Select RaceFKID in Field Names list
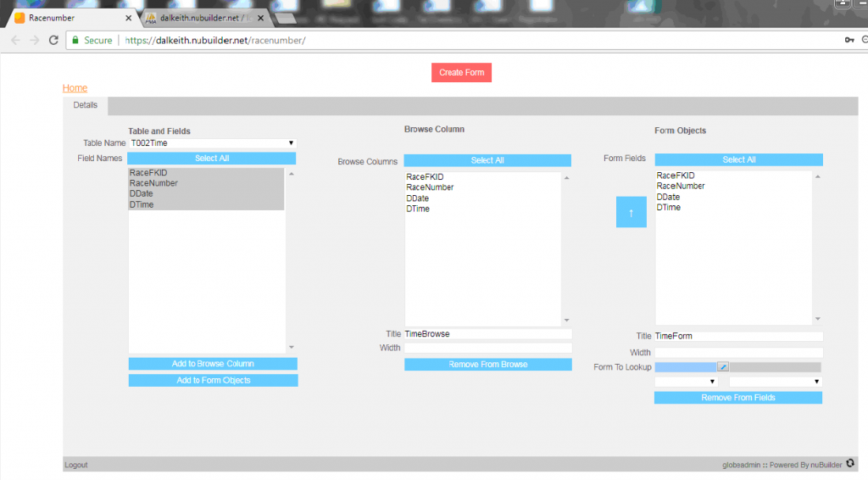 tap(206, 173)
